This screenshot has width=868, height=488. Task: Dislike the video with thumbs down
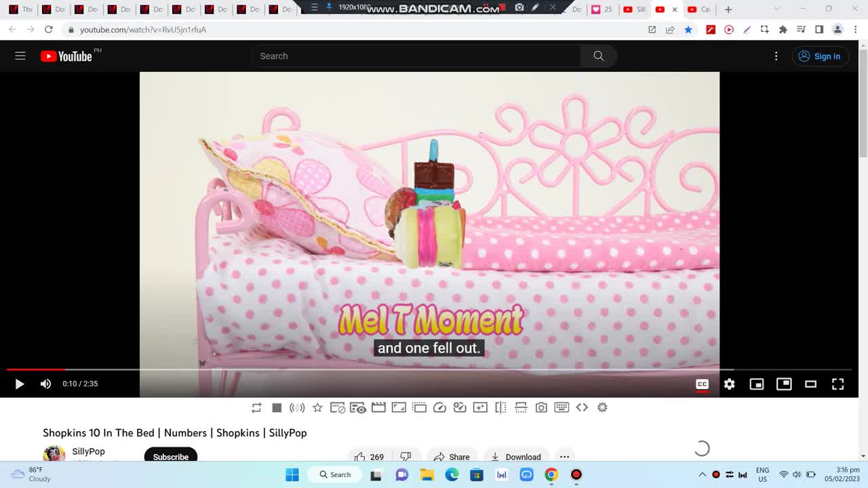coord(406,457)
